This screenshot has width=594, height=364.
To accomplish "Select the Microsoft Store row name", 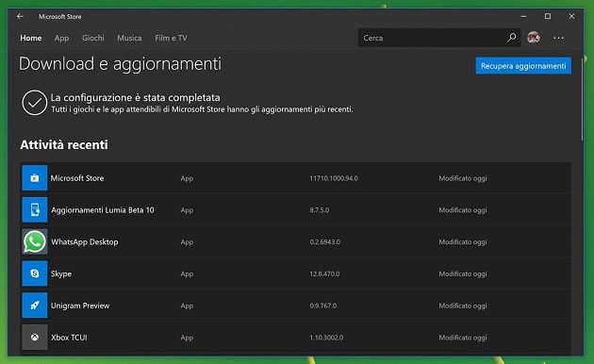I will 77,178.
